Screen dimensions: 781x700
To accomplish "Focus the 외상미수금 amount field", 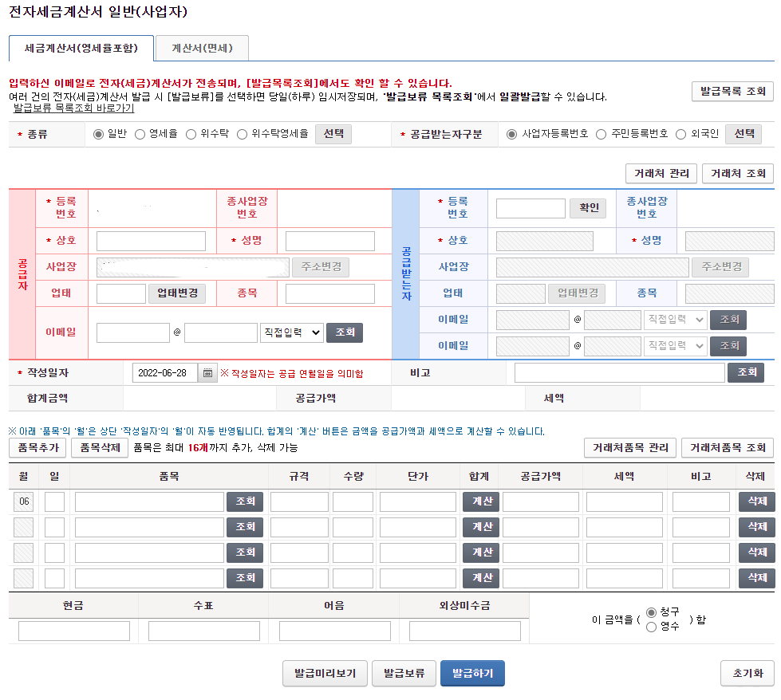I will pos(465,631).
